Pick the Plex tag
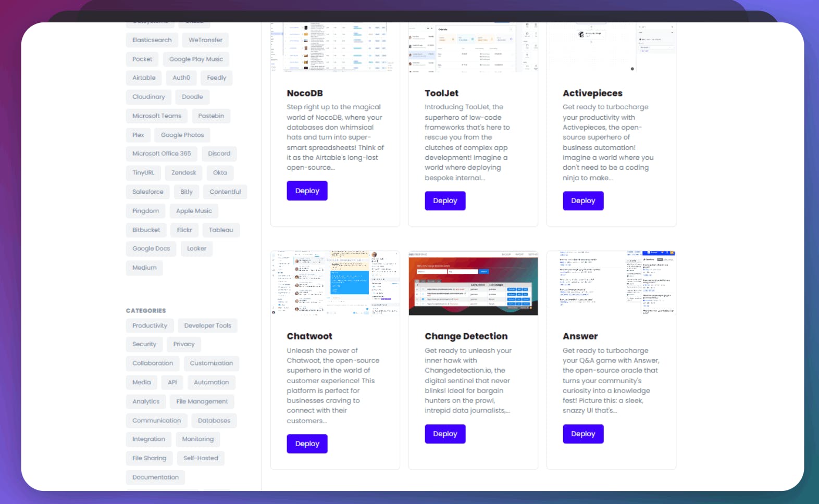The width and height of the screenshot is (819, 504). point(138,135)
